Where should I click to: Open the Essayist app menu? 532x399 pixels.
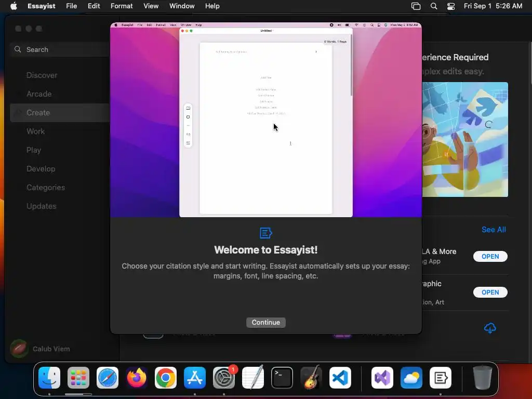click(x=42, y=6)
